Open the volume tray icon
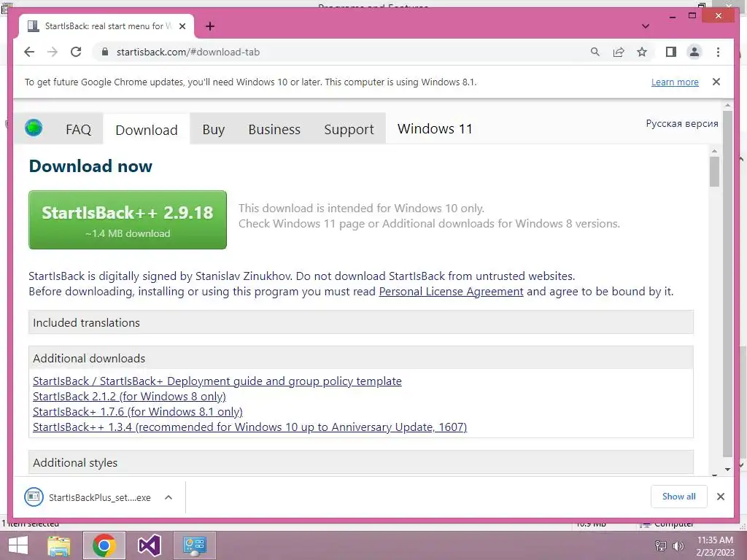Image resolution: width=747 pixels, height=560 pixels. 678,546
